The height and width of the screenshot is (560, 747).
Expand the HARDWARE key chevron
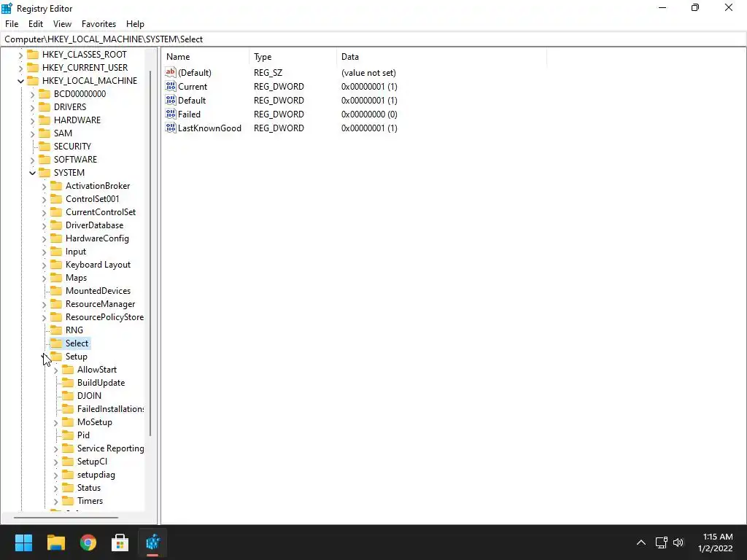[32, 120]
